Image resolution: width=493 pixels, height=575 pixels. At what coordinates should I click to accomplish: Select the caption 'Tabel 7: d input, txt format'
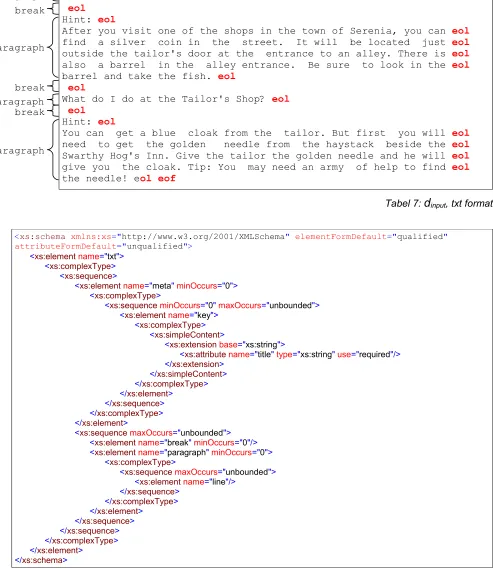tap(439, 204)
